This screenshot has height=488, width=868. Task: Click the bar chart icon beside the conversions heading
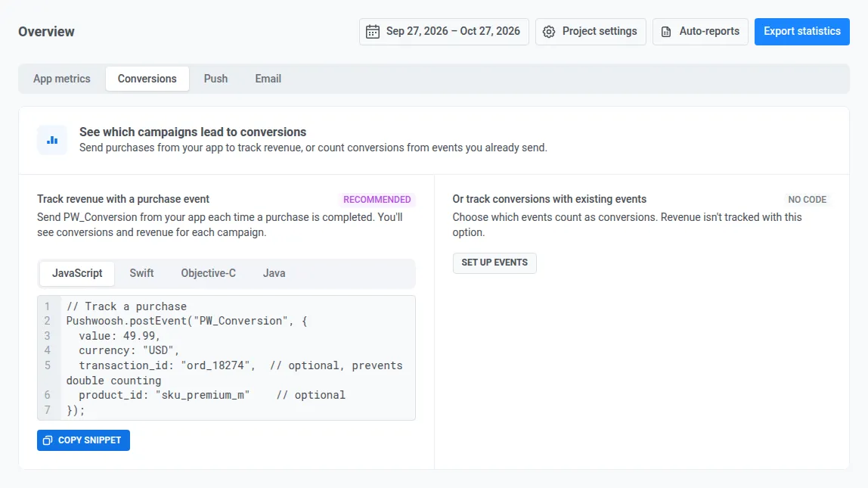pyautogui.click(x=52, y=140)
